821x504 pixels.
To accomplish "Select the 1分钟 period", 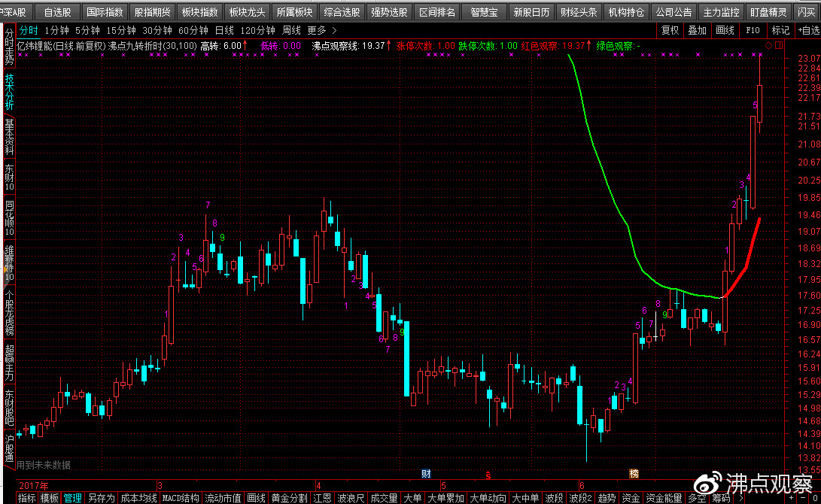I will point(56,30).
